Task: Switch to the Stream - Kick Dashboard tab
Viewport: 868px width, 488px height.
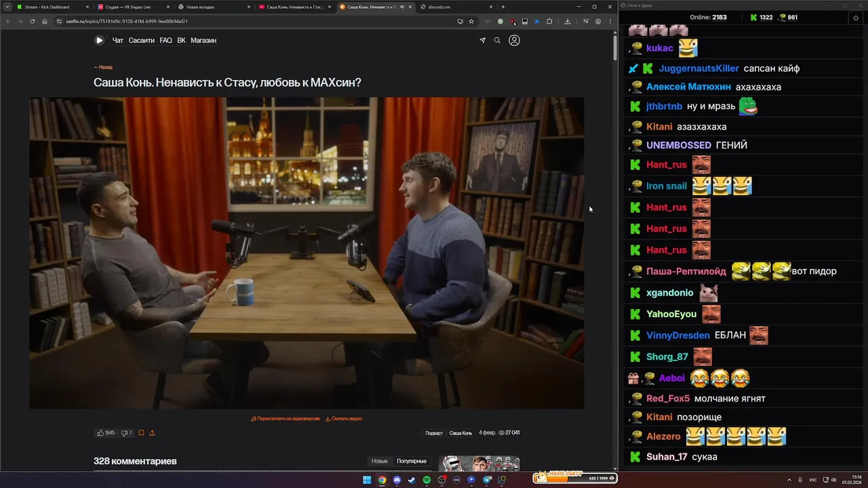Action: pyautogui.click(x=52, y=7)
